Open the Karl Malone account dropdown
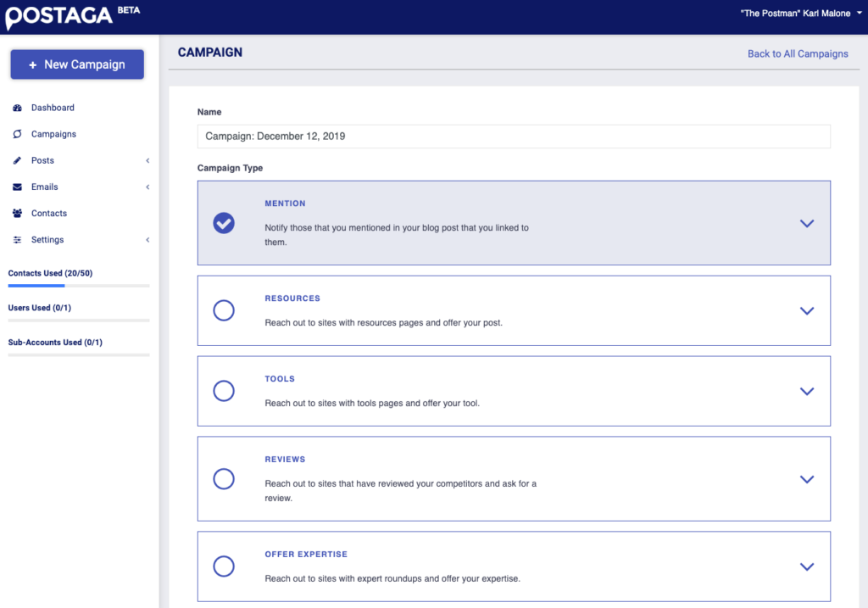 tap(798, 13)
